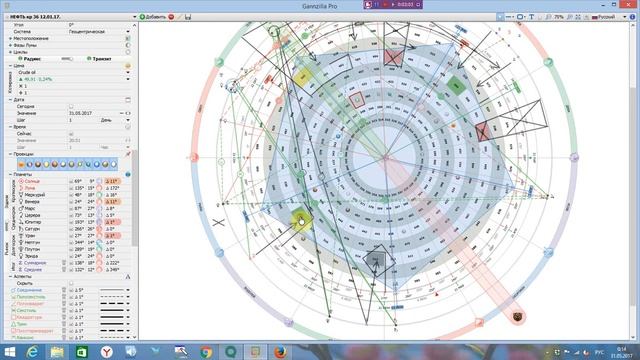Viewport: 640px width, 360px height.
Task: Move the Радикс-Транзит slider
Action: tap(66, 59)
